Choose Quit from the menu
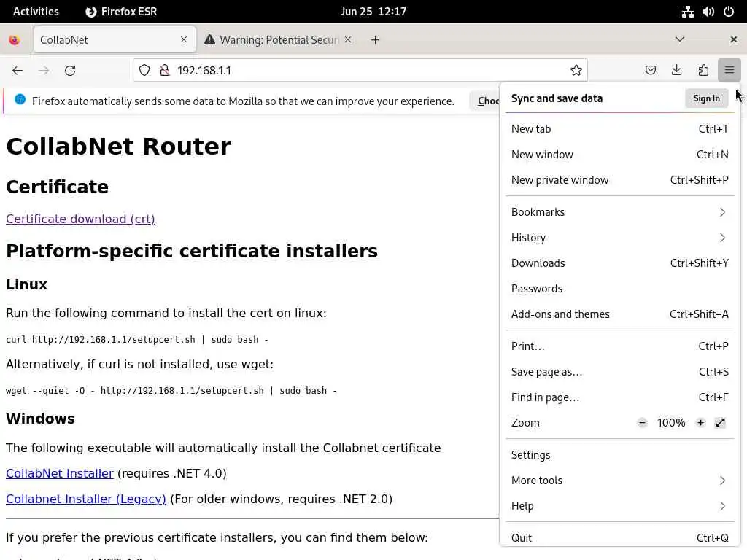 620,537
